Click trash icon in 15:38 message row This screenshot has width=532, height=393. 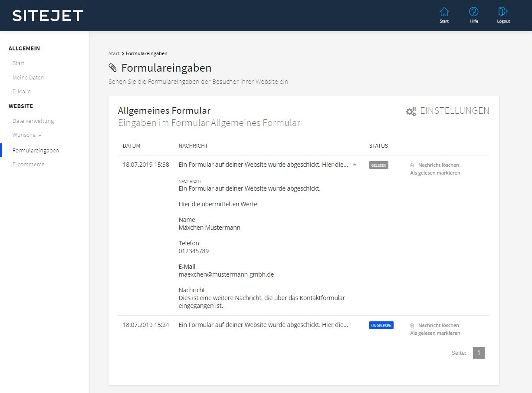(x=412, y=165)
